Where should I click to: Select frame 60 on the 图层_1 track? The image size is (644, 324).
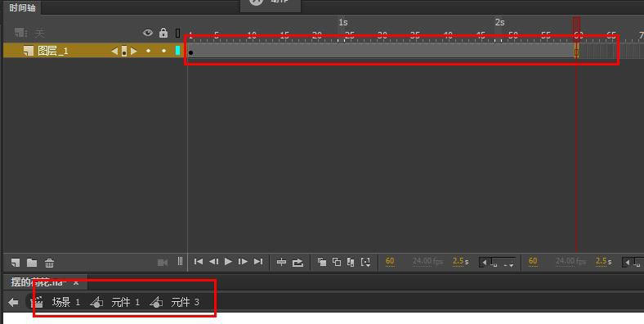coord(577,52)
